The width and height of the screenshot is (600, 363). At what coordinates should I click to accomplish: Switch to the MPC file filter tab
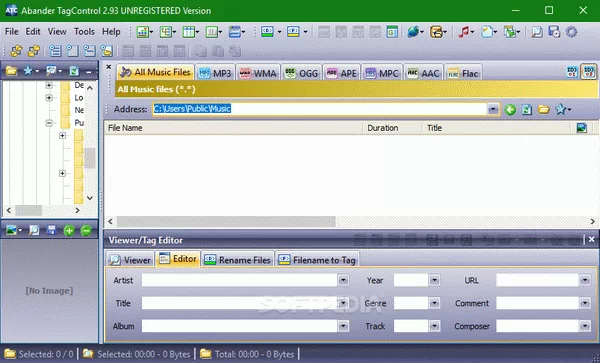(x=382, y=73)
